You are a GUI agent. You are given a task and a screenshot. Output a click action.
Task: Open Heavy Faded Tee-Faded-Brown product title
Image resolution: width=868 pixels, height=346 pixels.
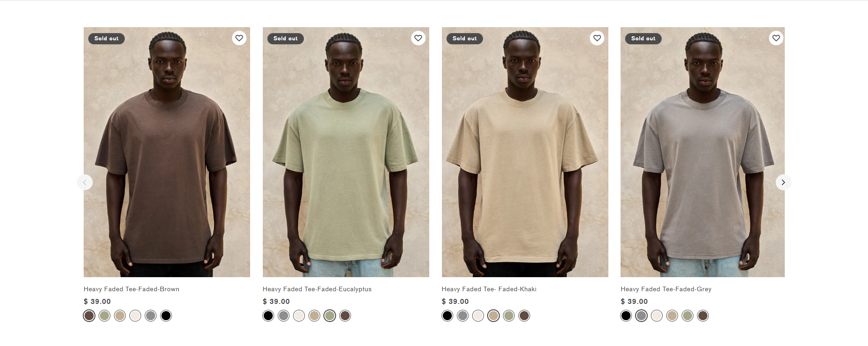131,289
